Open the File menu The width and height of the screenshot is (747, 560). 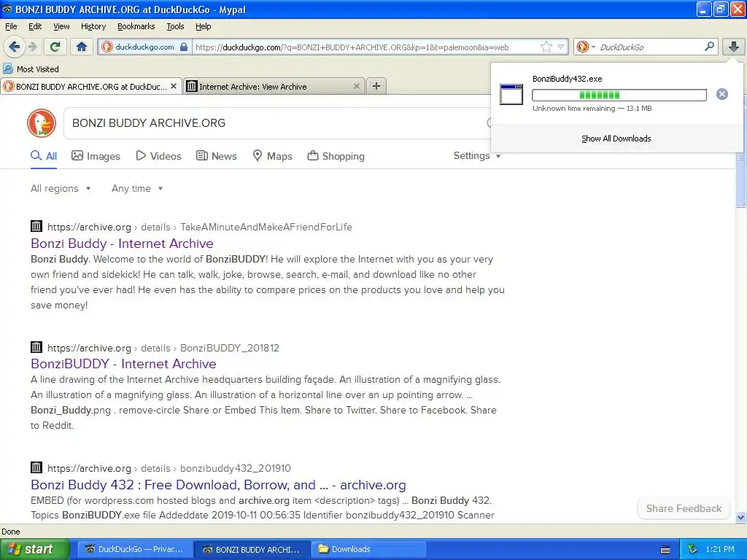point(10,26)
